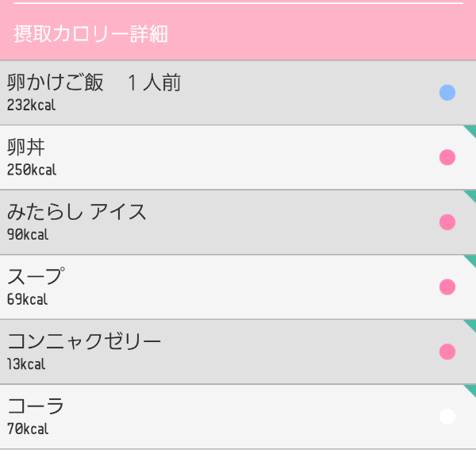Screen dimensions: 476x450
Task: Click the 250kcal value label
Action: 32,170
